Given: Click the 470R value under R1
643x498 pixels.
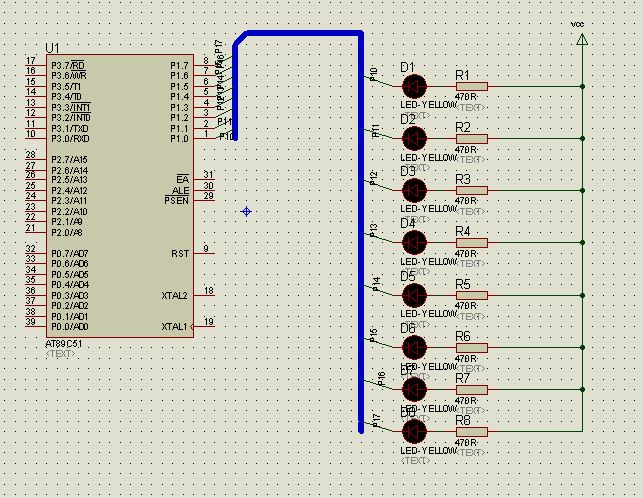Looking at the screenshot, I should 466,97.
